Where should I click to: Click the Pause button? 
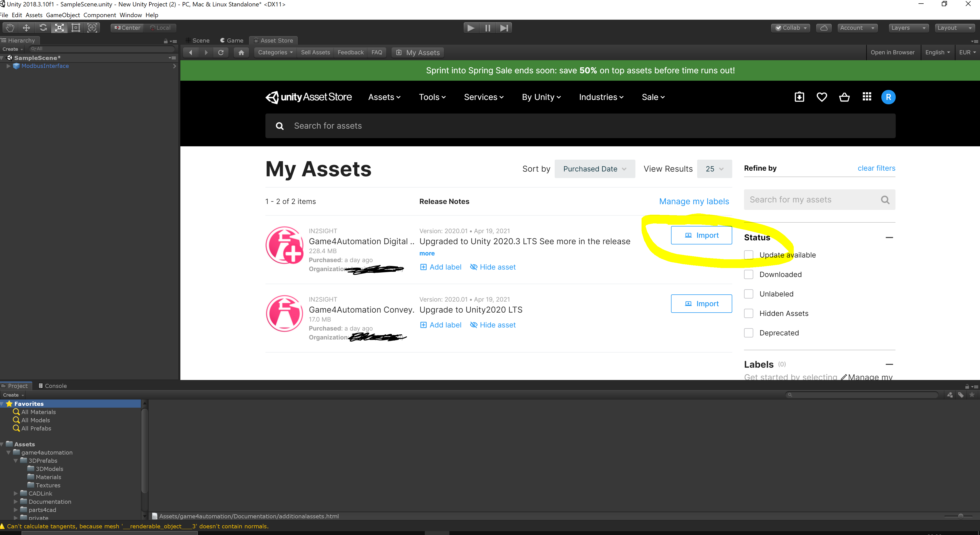pyautogui.click(x=487, y=28)
